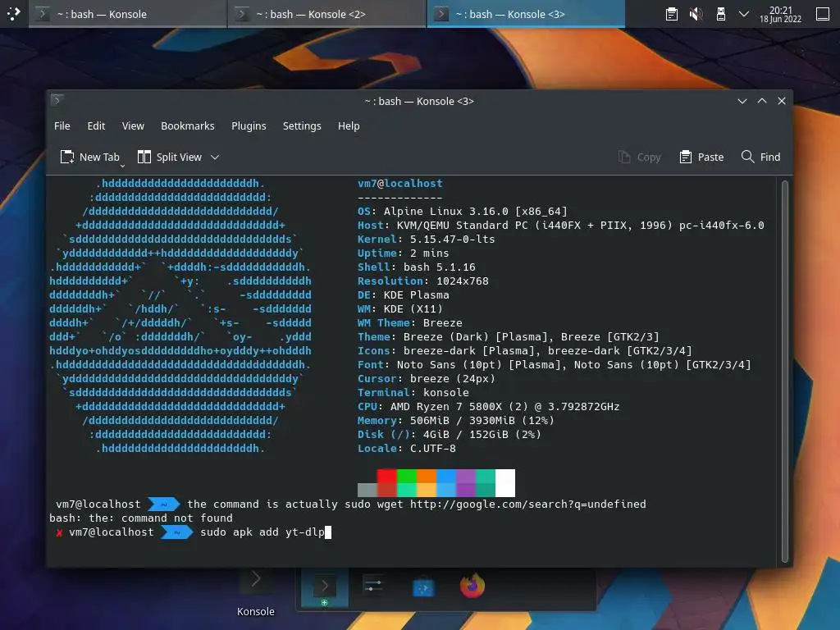Click the terminal input line after yt-dlp
Image resolution: width=840 pixels, height=630 pixels.
coord(328,532)
